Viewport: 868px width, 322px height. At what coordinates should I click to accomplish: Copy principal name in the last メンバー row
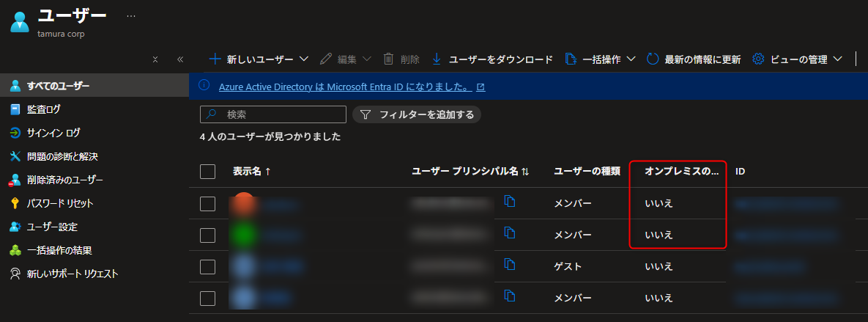tap(510, 296)
